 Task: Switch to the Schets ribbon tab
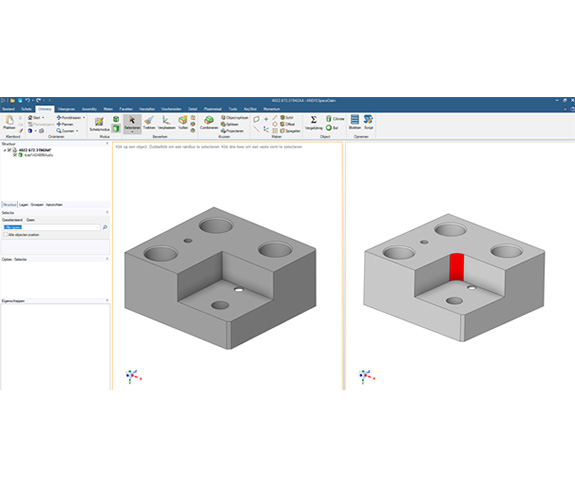point(26,109)
